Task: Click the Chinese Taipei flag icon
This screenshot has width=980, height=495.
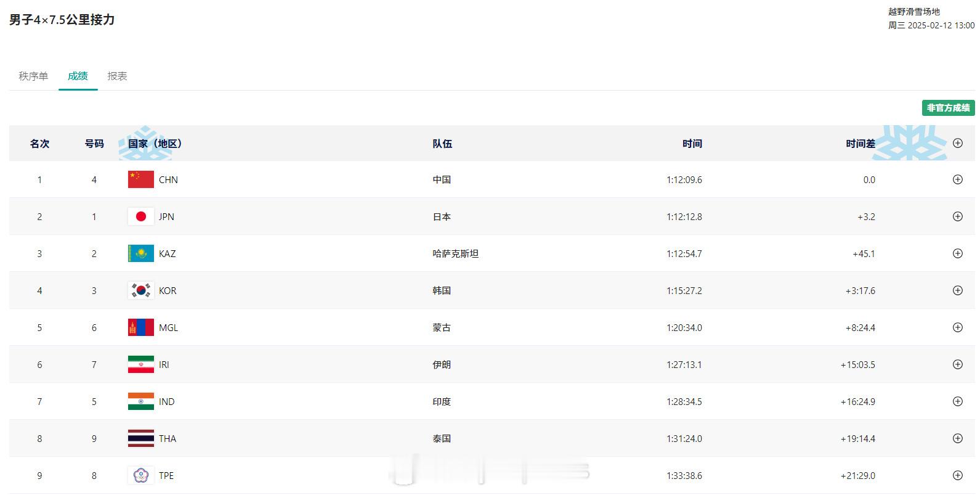Action: coord(141,475)
